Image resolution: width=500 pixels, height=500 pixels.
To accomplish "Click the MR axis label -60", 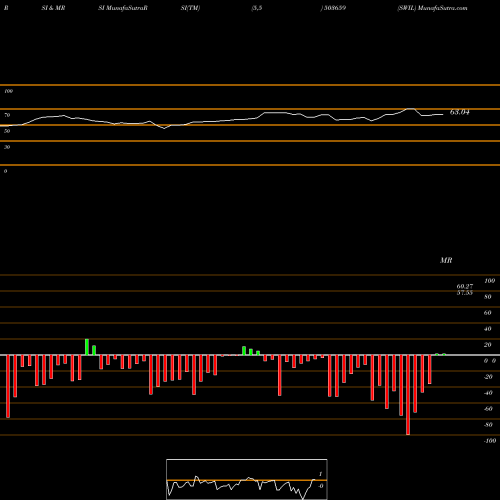I will [x=488, y=409].
